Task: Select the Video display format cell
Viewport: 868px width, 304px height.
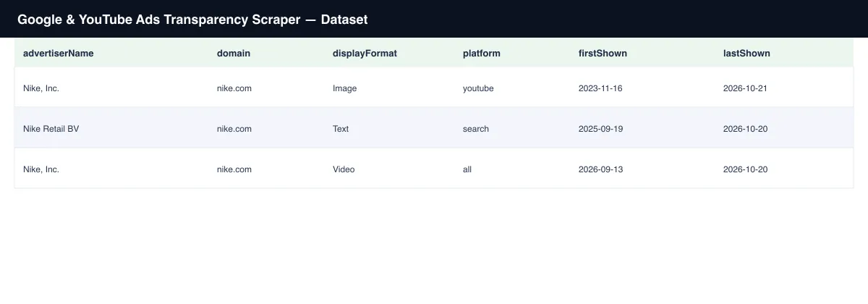Action: [344, 169]
